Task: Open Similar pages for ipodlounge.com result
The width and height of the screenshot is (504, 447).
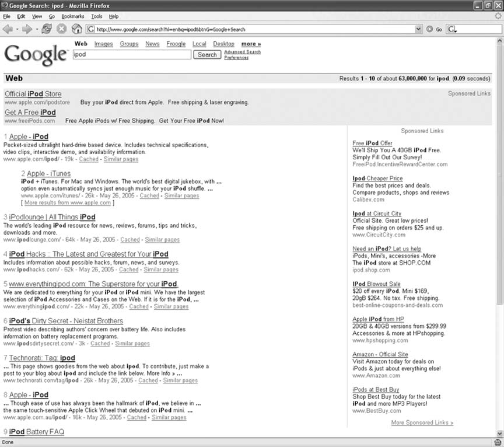Action: click(162, 240)
